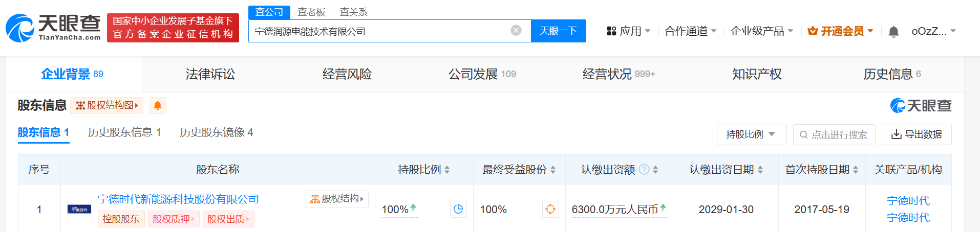The image size is (980, 232).
Task: Expand the 企业级产品 dropdown menu
Action: [x=761, y=31]
